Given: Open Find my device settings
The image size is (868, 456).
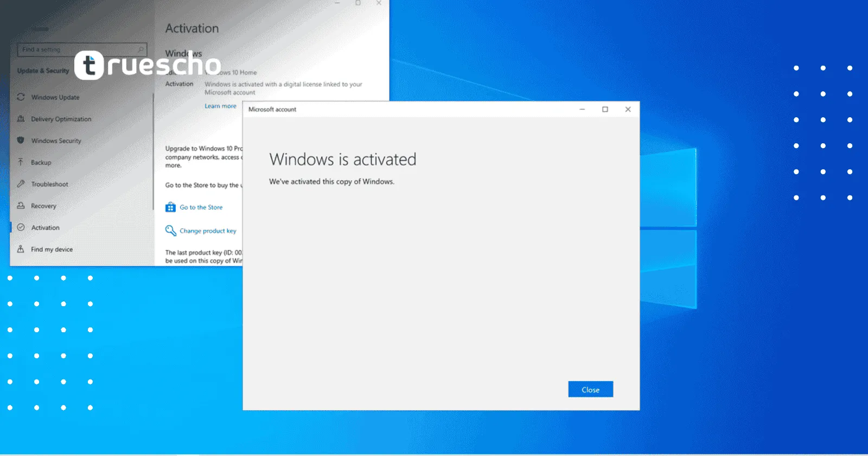Looking at the screenshot, I should tap(52, 249).
